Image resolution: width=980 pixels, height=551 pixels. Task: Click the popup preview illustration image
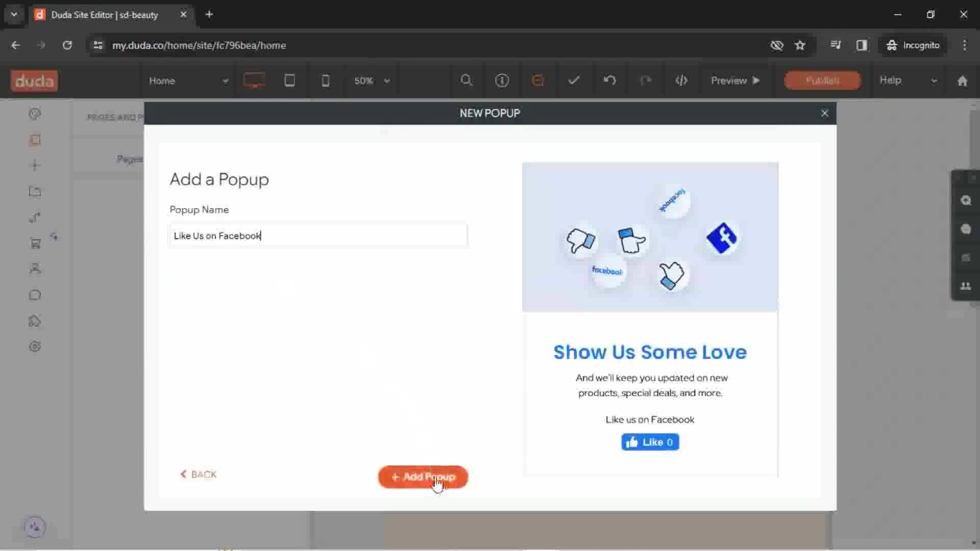click(x=650, y=237)
